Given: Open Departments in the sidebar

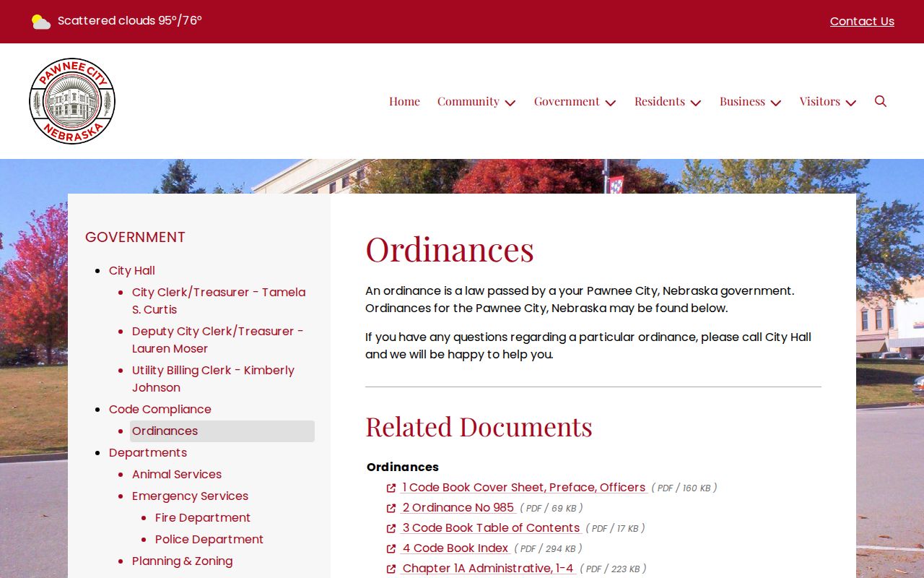Looking at the screenshot, I should coord(148,452).
